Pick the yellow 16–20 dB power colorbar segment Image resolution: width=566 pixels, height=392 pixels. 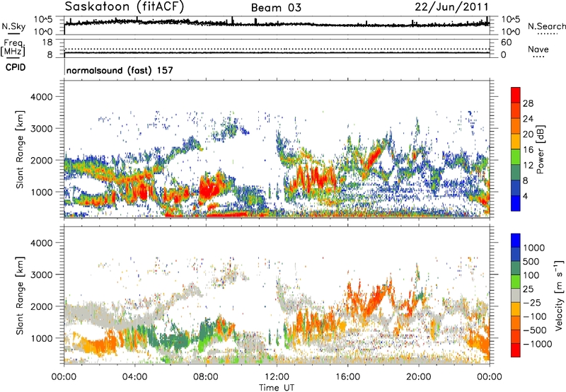516,141
